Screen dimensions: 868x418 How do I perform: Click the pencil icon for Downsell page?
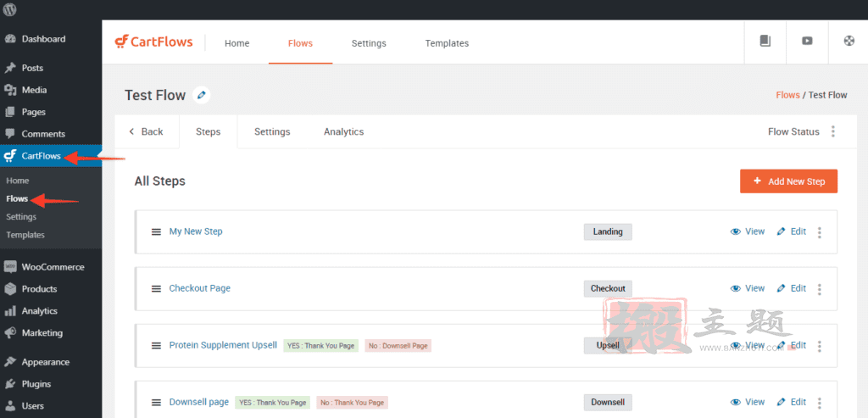781,403
